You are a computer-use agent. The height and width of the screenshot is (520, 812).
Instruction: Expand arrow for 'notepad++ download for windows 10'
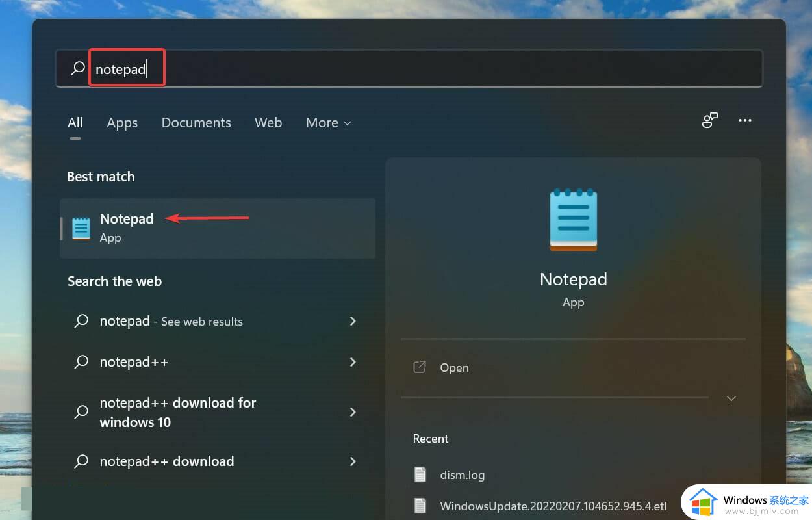tap(353, 411)
